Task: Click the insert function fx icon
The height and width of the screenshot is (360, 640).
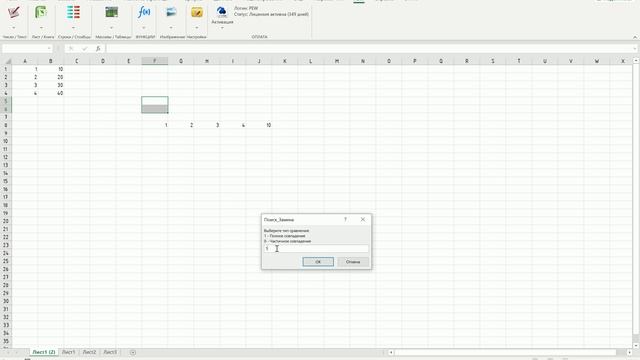Action: coord(98,49)
